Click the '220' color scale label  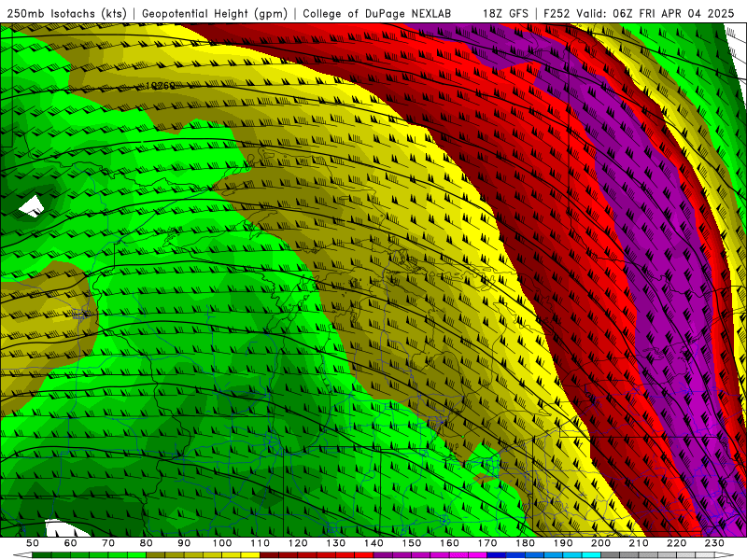click(676, 543)
